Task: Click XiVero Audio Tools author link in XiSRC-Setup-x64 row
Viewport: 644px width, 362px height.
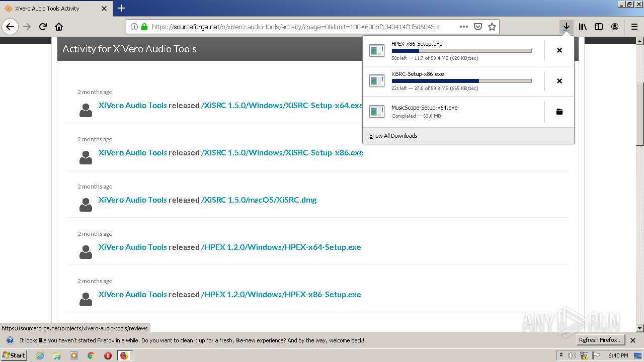Action: coord(132,105)
